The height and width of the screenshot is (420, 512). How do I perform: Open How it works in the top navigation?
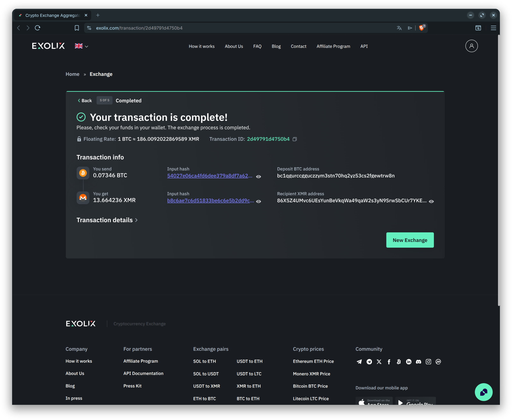pos(201,46)
